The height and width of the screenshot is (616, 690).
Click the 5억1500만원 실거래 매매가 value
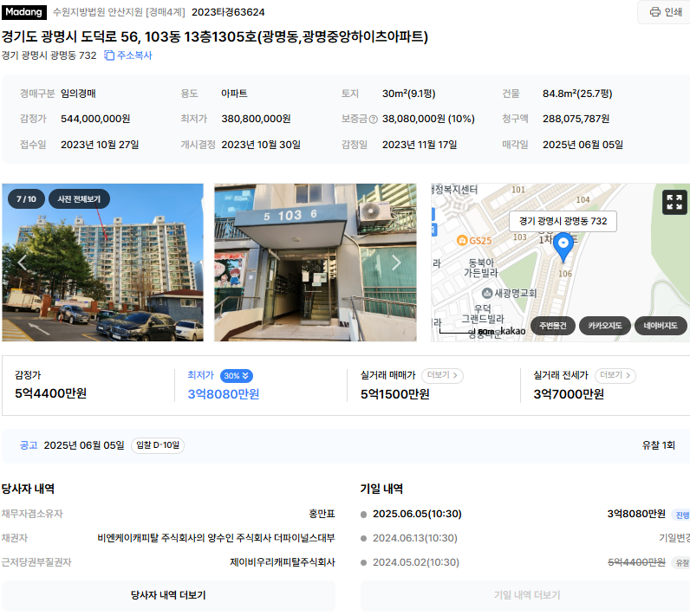(x=395, y=394)
